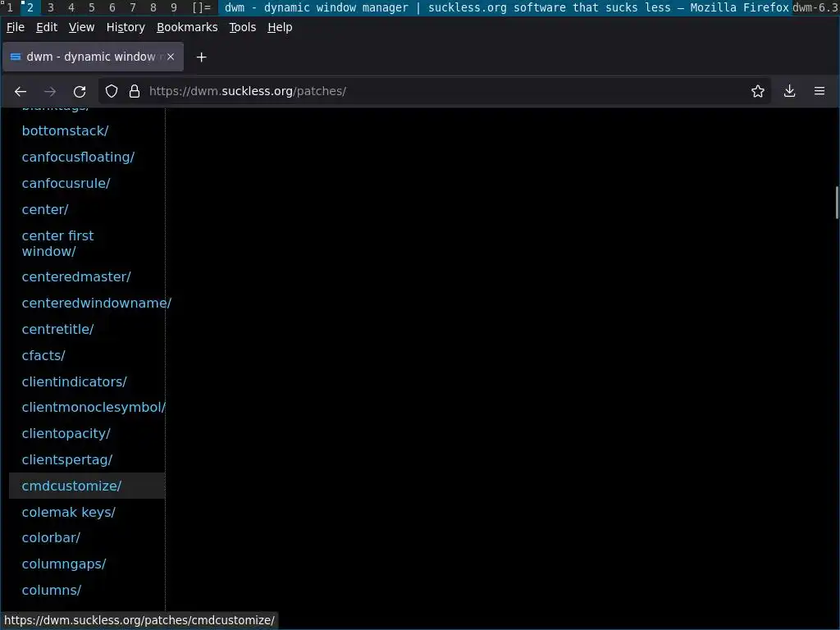This screenshot has width=840, height=630.
Task: Open the centeredwindowname/ patch link
Action: point(97,304)
